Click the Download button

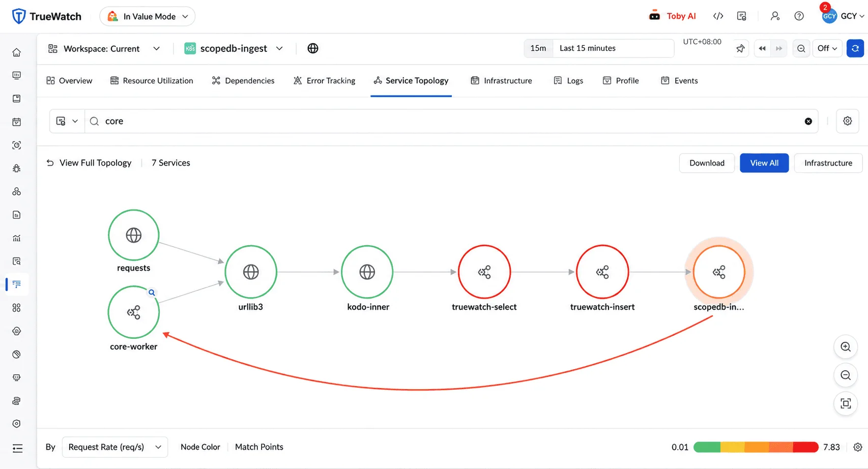(707, 163)
